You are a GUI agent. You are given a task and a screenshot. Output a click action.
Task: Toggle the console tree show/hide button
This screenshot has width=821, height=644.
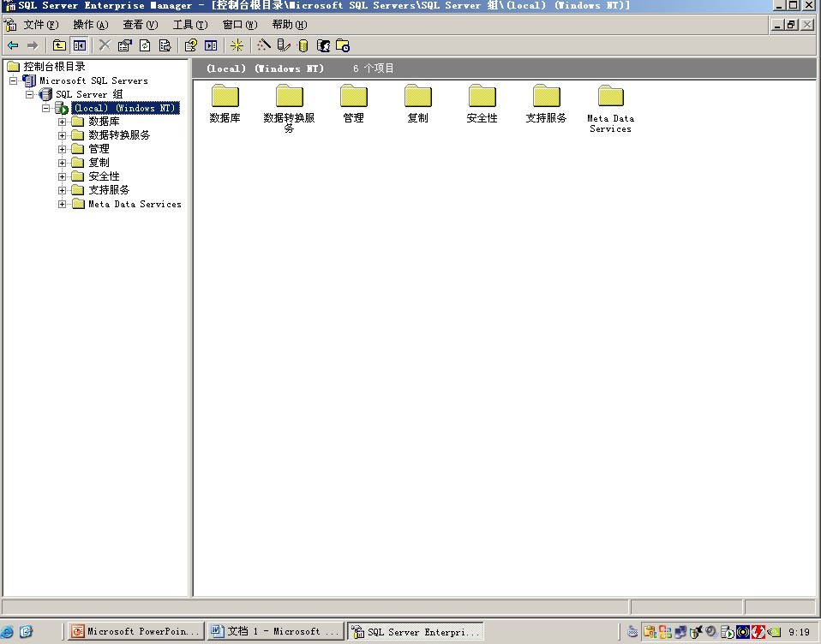click(80, 45)
